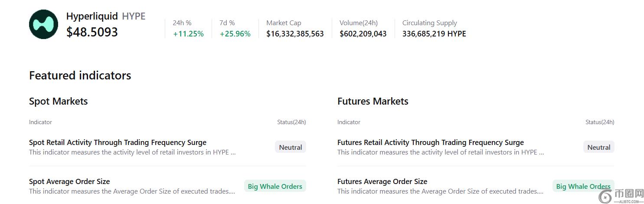This screenshot has height=204, width=644.
Task: Click the Spot Markets heading
Action: coord(59,101)
